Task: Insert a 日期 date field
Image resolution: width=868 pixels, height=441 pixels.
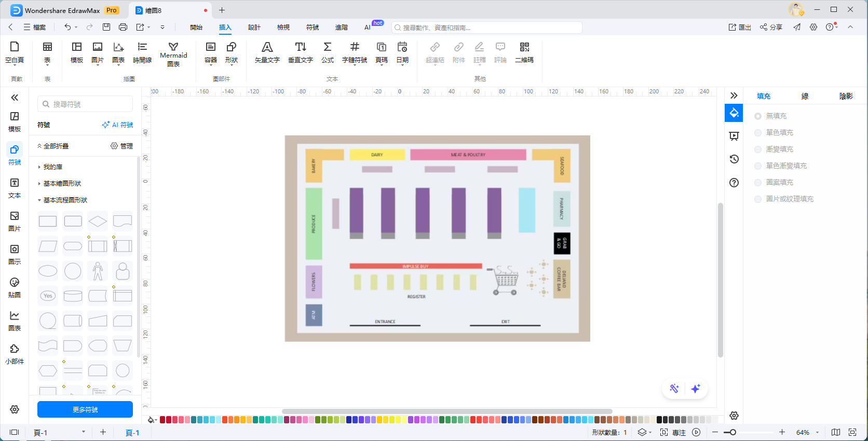Action: tap(402, 53)
